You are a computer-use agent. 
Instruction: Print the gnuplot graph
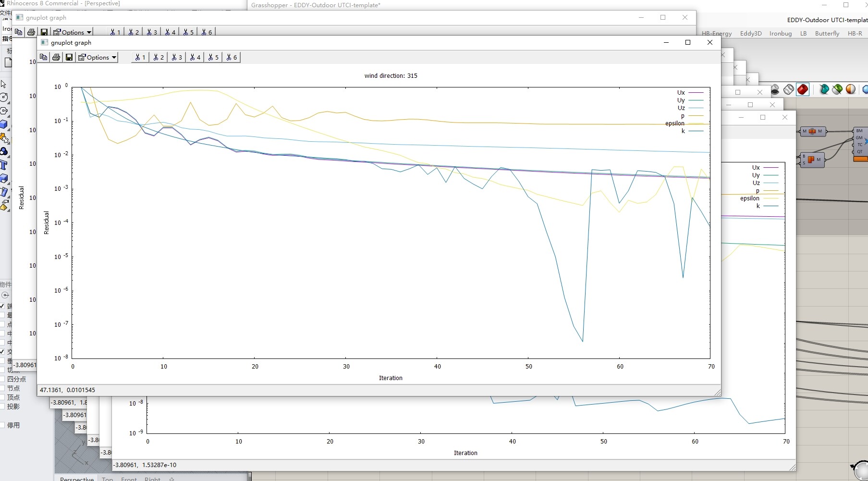tap(56, 57)
